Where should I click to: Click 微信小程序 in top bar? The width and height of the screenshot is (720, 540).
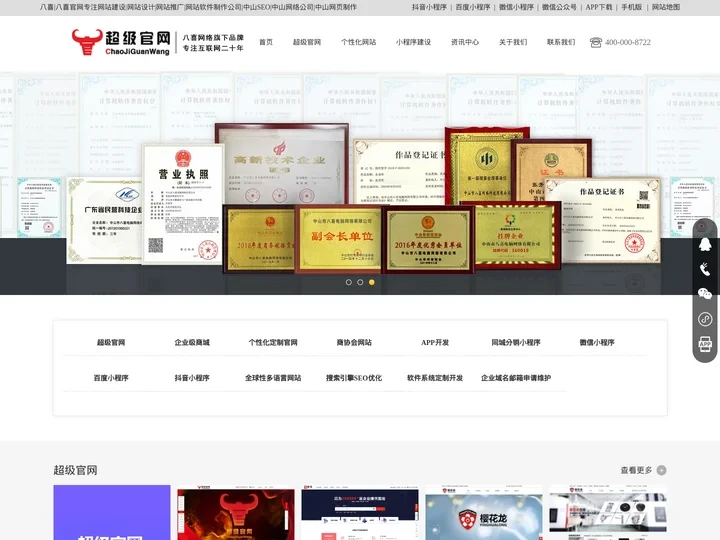point(517,7)
